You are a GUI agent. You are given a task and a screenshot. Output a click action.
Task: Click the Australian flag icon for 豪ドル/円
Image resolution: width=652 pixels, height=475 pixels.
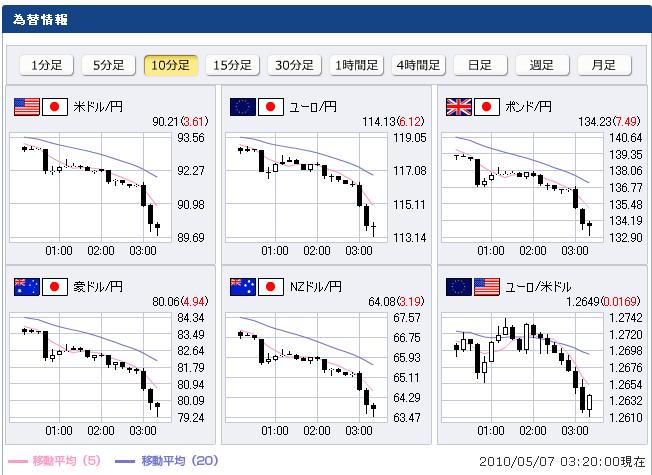[25, 287]
